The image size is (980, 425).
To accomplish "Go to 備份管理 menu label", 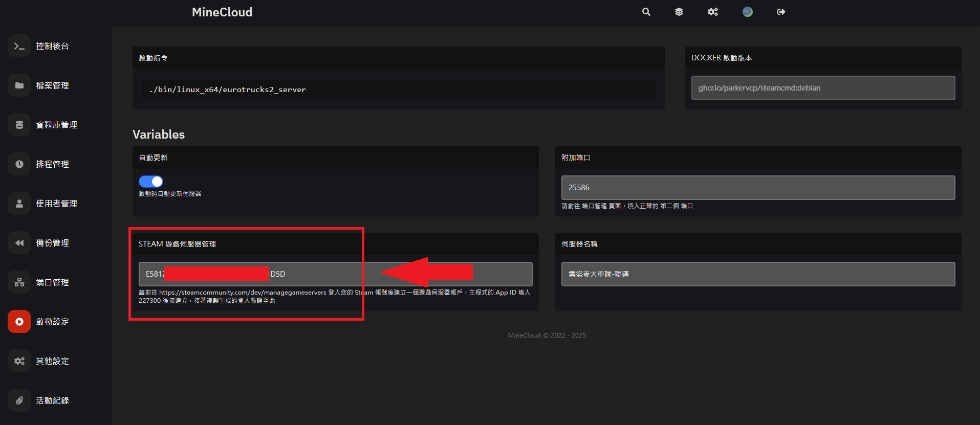I will pos(52,243).
